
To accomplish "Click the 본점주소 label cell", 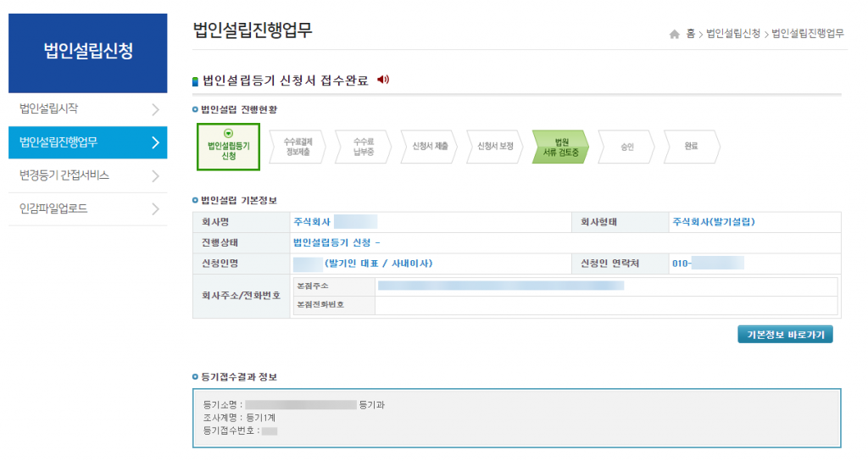I will click(334, 286).
